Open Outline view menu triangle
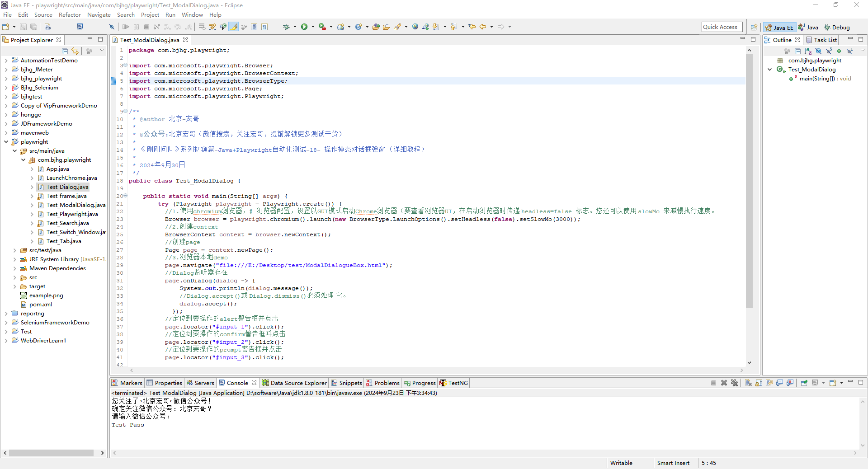868x469 pixels. (x=862, y=50)
